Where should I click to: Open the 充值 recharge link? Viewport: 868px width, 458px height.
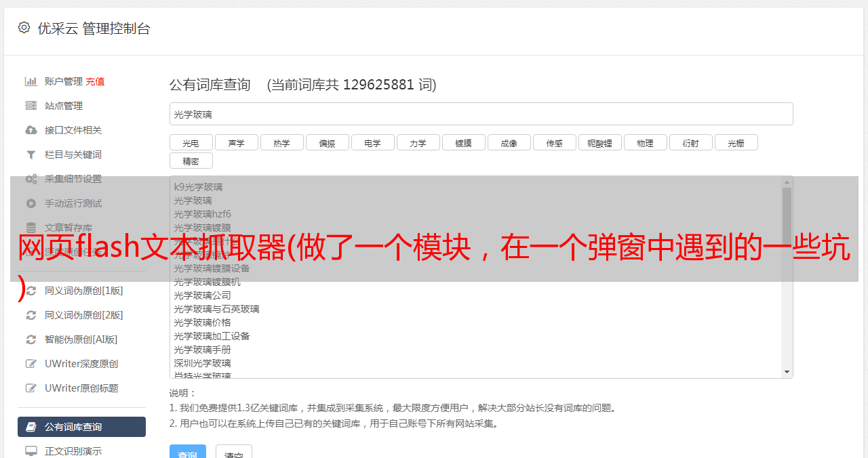[95, 81]
